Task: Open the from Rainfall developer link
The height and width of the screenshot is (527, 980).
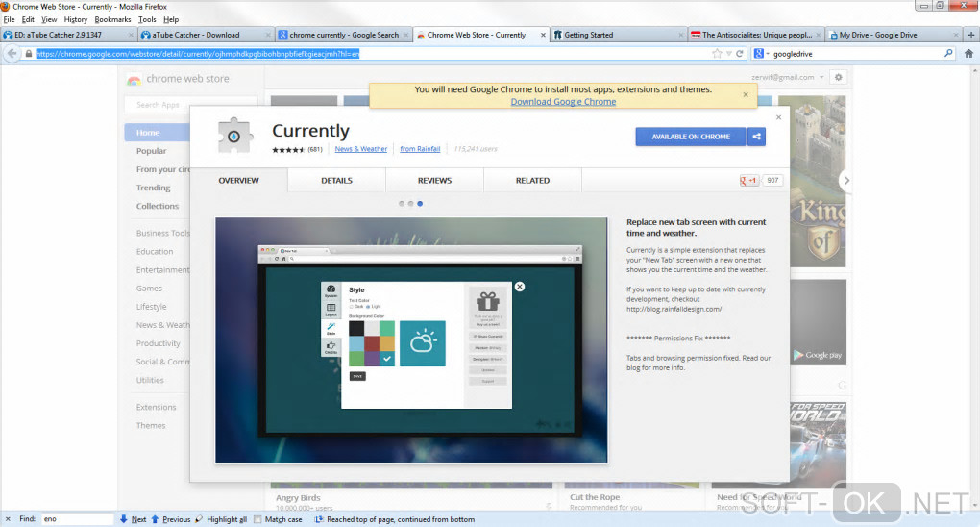Action: pos(420,149)
